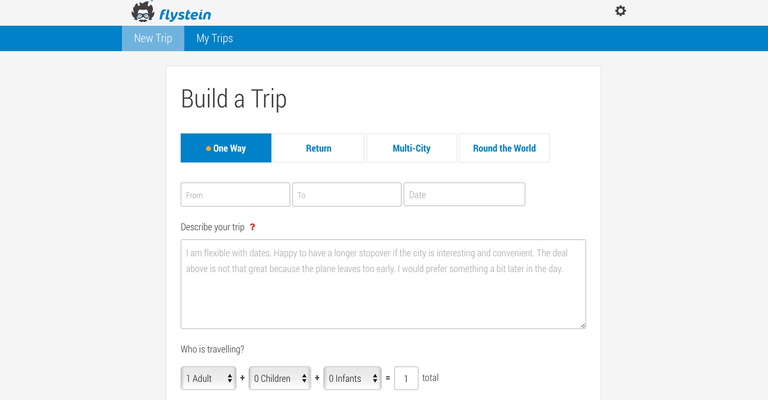Open the Date field
The width and height of the screenshot is (768, 400).
(x=464, y=194)
